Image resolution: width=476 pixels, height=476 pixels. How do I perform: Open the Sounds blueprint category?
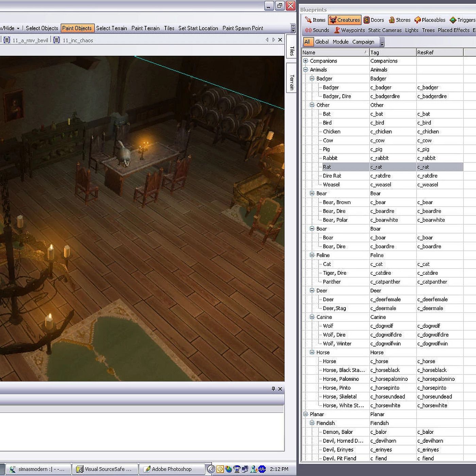pyautogui.click(x=317, y=30)
